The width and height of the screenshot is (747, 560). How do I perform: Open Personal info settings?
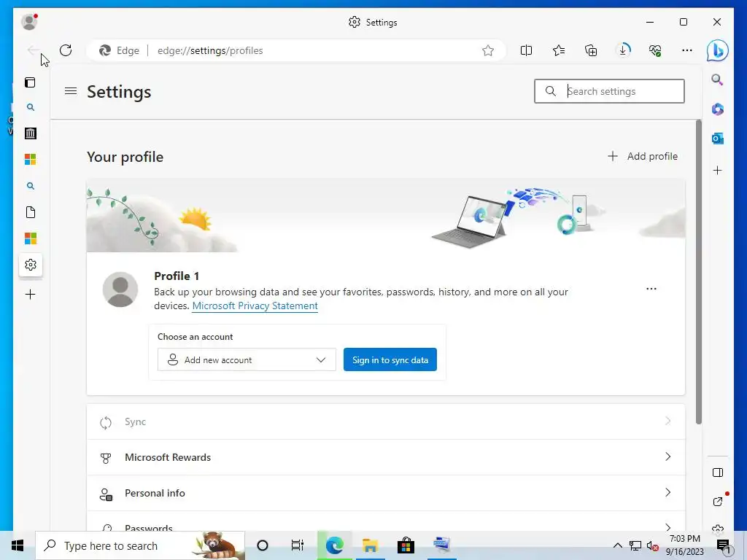coord(386,493)
